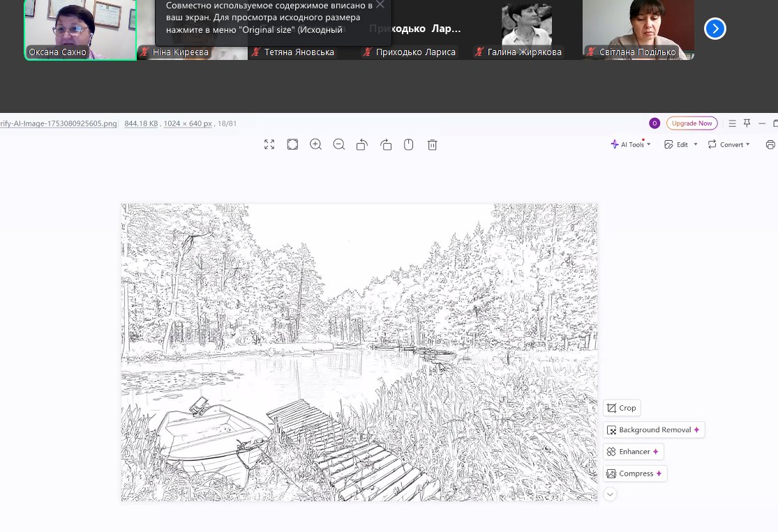Click the mouse scroll mode icon

(409, 144)
